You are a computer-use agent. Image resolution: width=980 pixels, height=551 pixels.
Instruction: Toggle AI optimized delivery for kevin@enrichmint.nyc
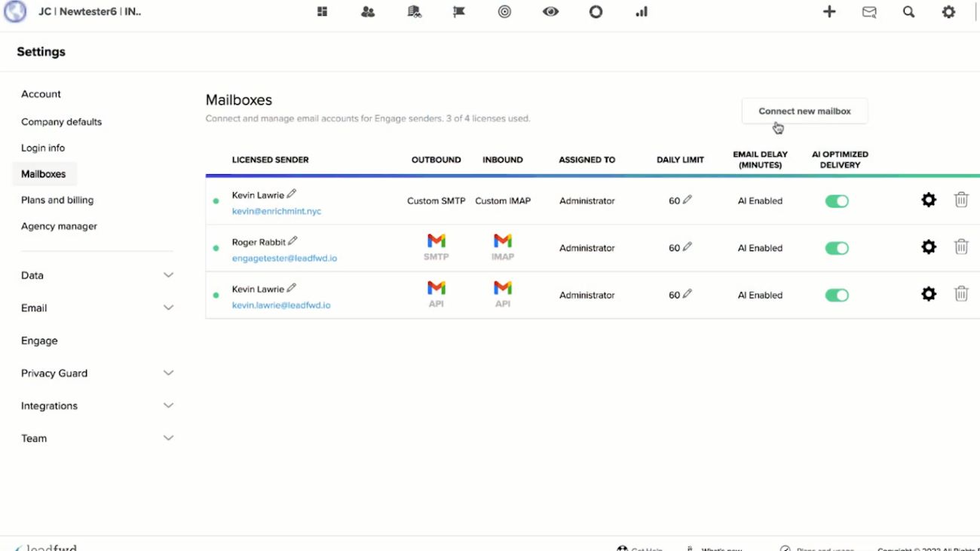pyautogui.click(x=837, y=201)
